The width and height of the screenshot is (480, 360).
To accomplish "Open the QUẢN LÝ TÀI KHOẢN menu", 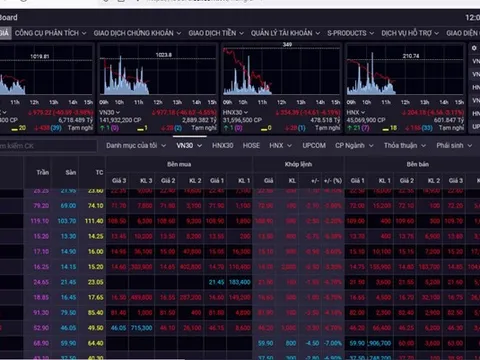I will point(285,33).
